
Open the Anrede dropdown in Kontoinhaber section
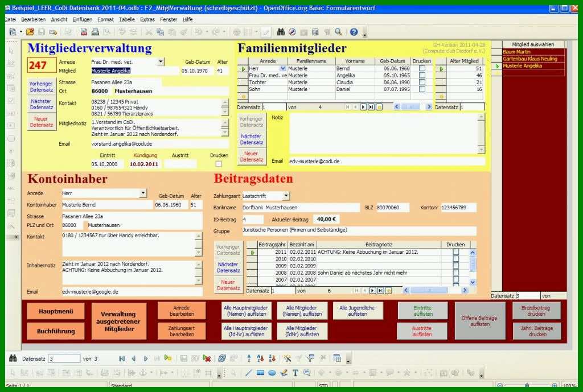[x=143, y=193]
